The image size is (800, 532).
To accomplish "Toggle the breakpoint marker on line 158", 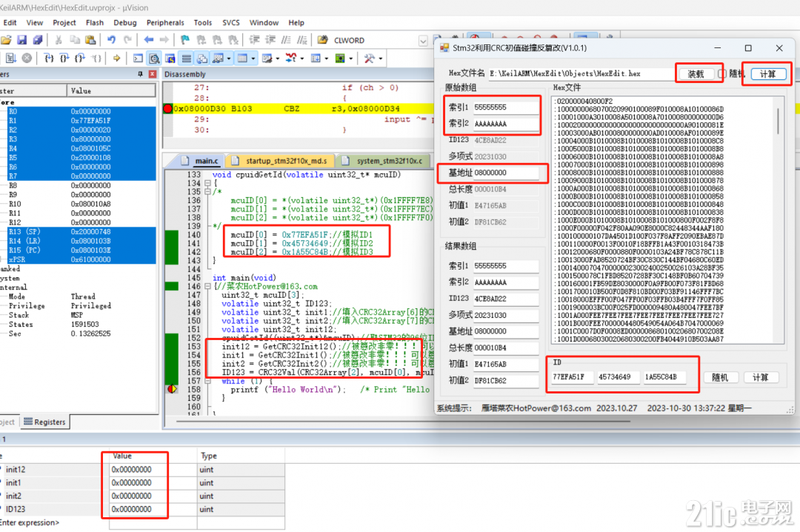I will (x=172, y=389).
